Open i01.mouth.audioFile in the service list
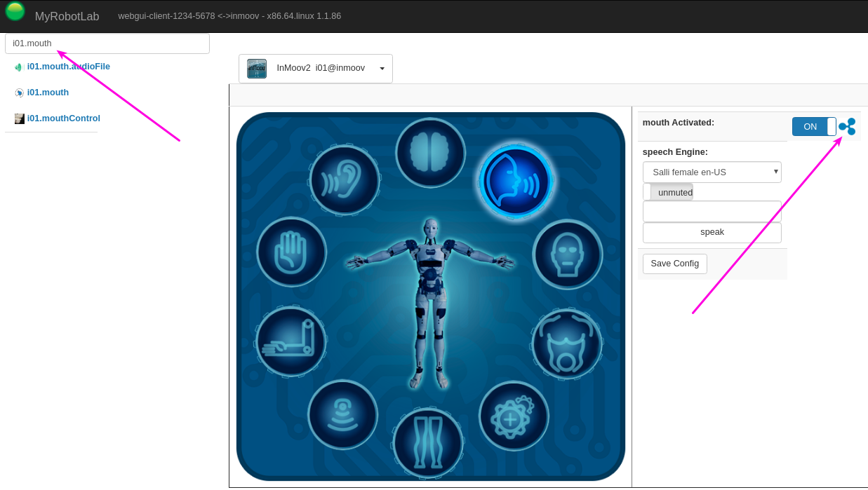 (x=69, y=67)
